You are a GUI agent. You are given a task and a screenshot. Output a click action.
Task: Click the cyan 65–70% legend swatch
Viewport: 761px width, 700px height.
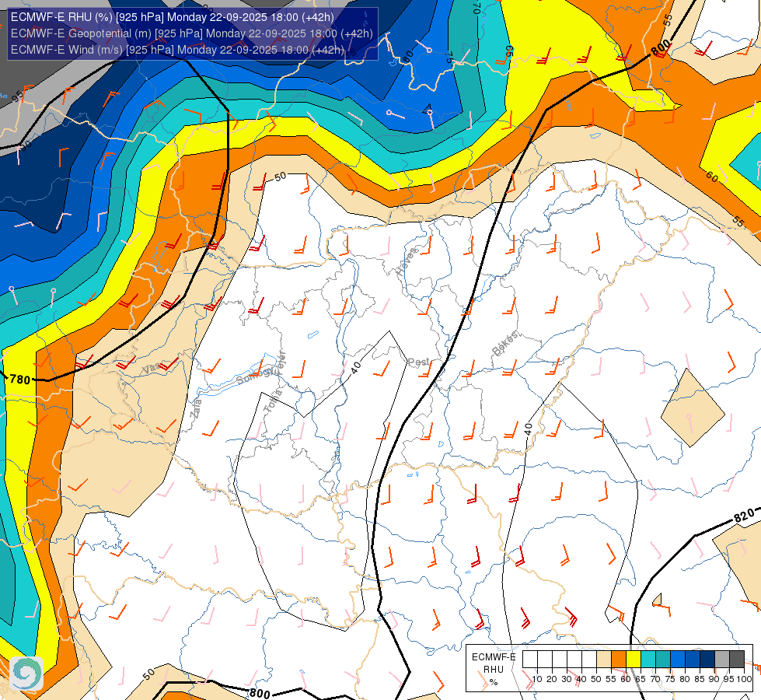(648, 660)
